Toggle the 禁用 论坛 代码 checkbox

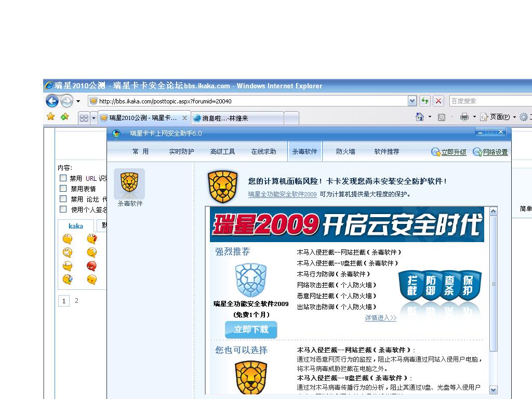click(63, 198)
